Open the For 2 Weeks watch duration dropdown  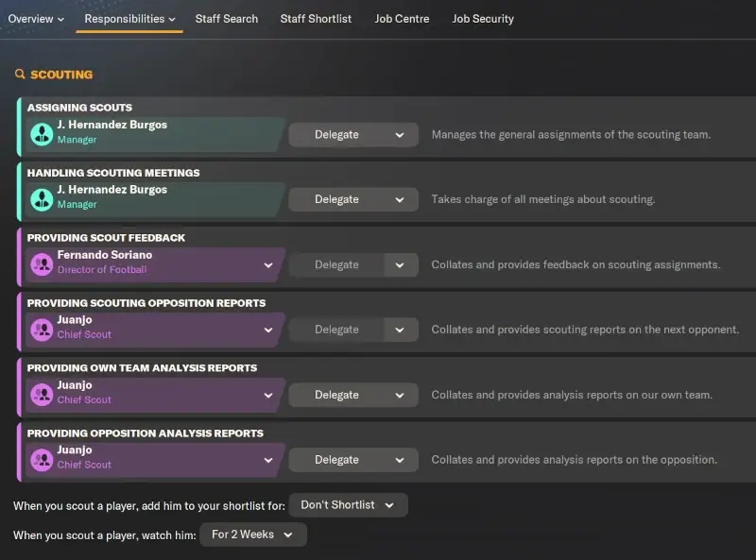(253, 535)
